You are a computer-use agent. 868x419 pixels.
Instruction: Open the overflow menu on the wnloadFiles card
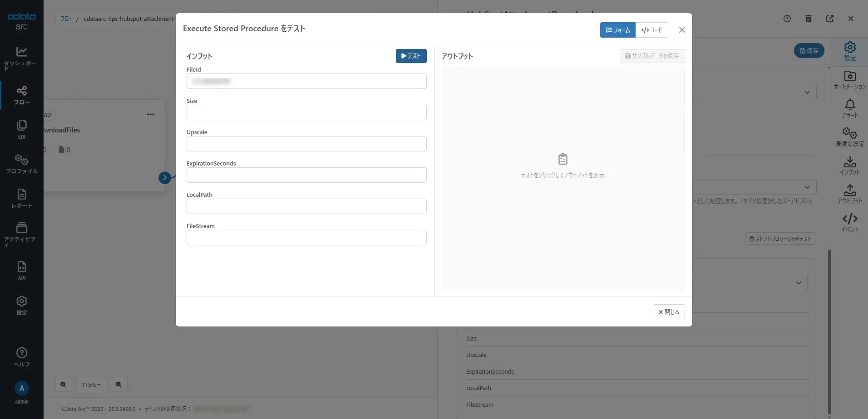tap(151, 114)
